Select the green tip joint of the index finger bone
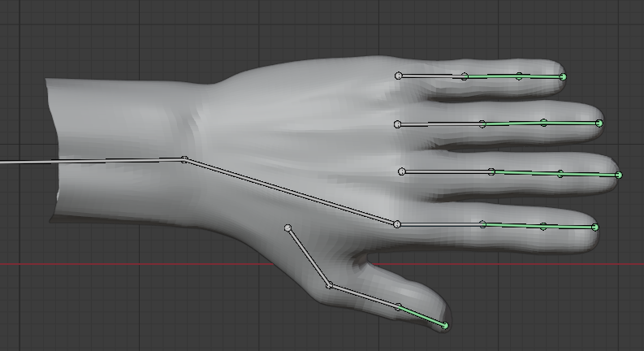Screen dimensions: 644x351 (x=595, y=227)
